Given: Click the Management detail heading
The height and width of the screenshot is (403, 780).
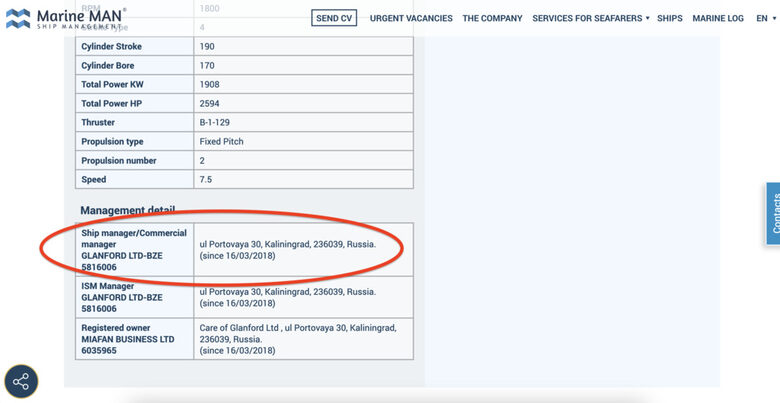Looking at the screenshot, I should click(x=127, y=210).
